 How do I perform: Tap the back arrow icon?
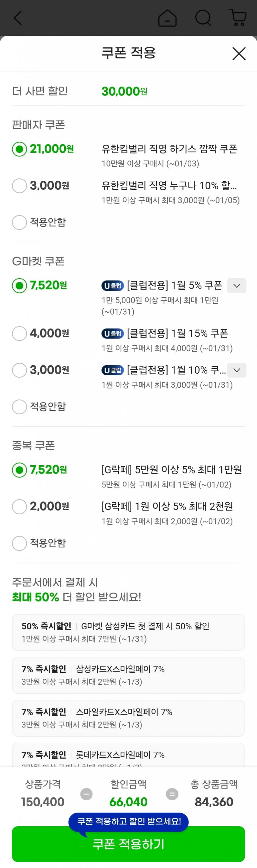tap(18, 18)
